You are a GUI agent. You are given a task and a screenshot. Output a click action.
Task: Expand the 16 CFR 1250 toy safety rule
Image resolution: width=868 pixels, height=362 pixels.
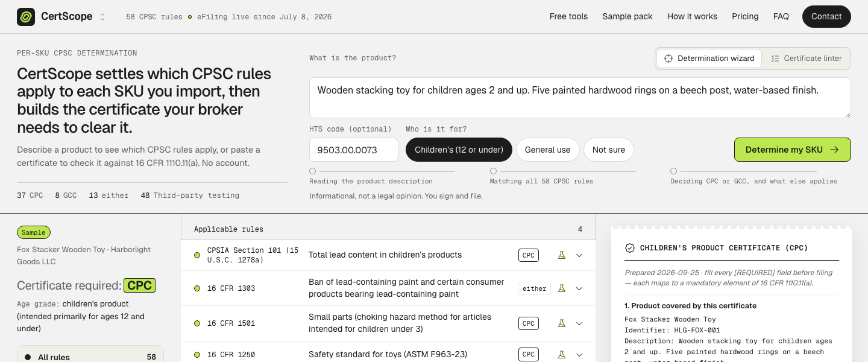579,355
